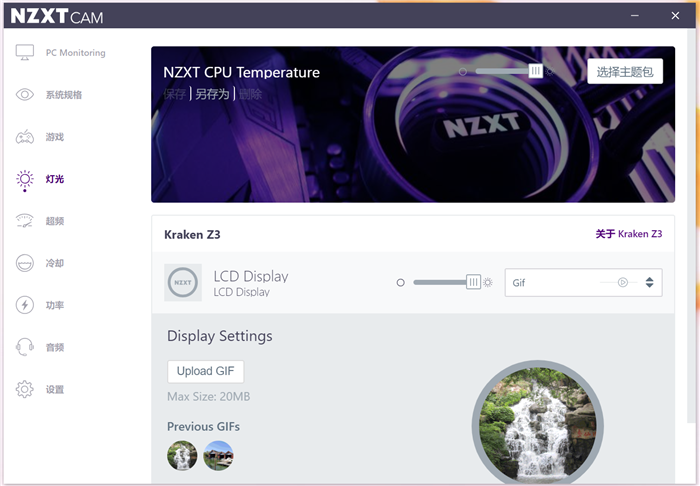Image resolution: width=700 pixels, height=486 pixels.
Task: Click the 冷却 cooling icon
Action: pos(25,263)
